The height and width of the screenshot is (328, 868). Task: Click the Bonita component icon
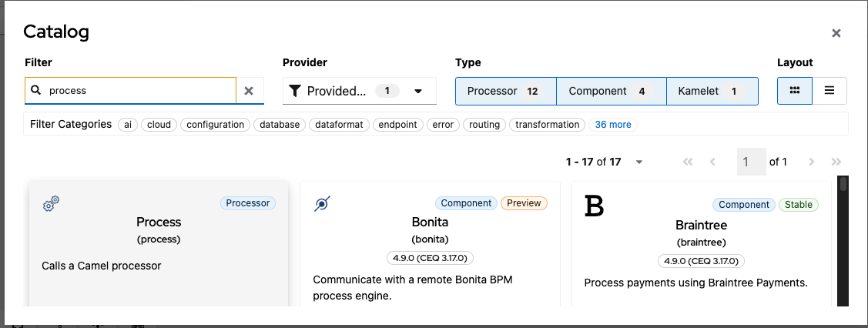(x=323, y=204)
